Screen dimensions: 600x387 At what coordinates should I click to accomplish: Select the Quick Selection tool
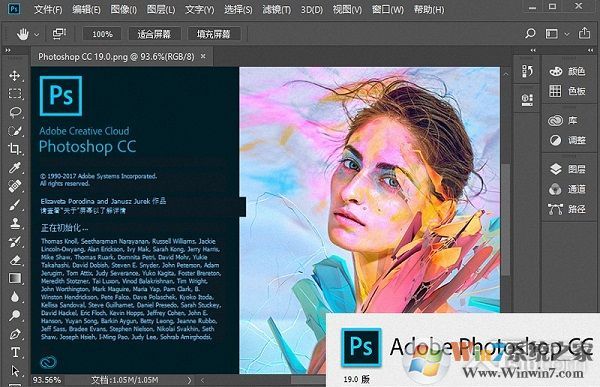pos(15,131)
